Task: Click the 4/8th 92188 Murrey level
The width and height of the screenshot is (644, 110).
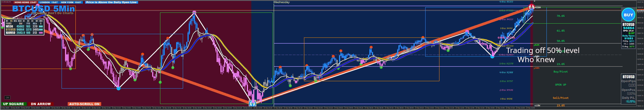Action: click(x=506, y=72)
